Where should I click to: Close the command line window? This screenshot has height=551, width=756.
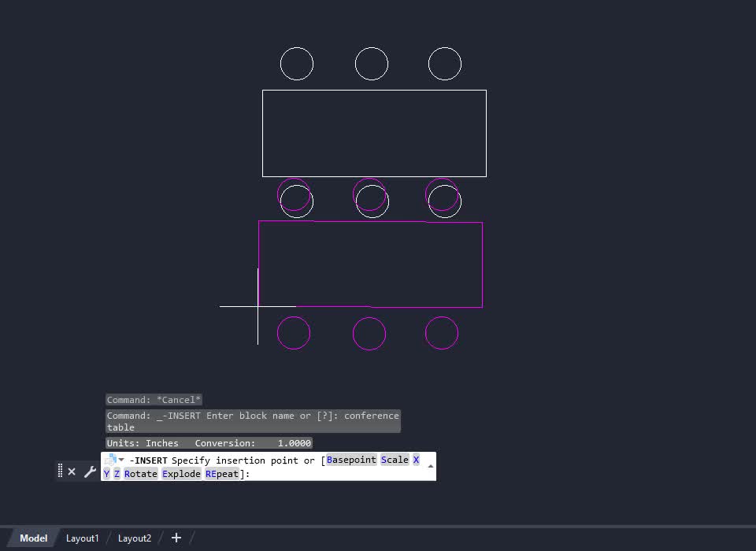pos(72,471)
